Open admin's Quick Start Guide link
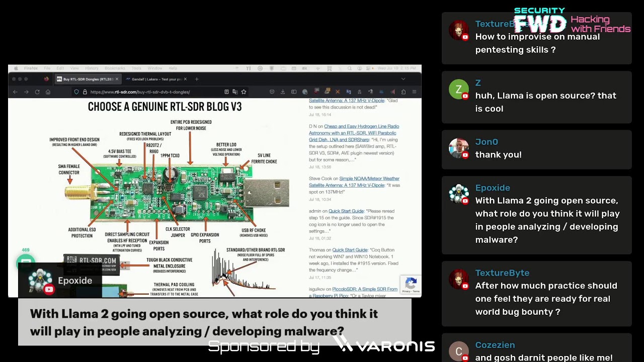Screen dimensions: 644x362 tap(346, 211)
